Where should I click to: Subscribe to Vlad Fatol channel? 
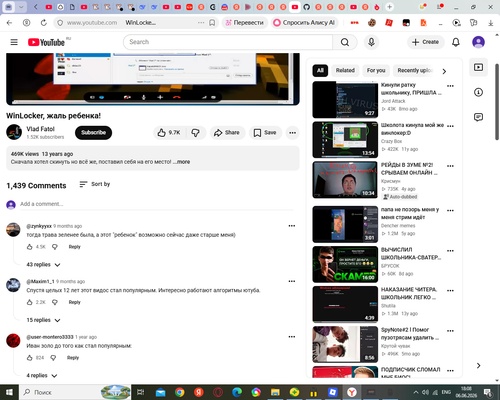click(93, 133)
